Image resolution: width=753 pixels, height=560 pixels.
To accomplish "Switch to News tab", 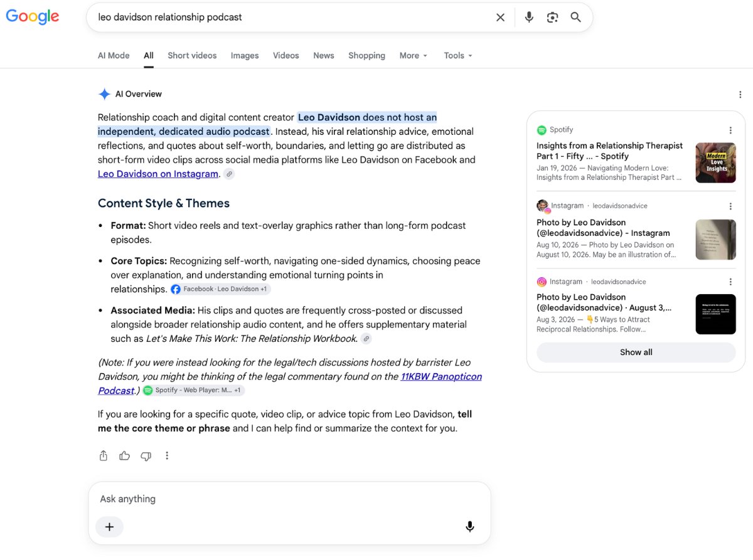I will pyautogui.click(x=324, y=56).
